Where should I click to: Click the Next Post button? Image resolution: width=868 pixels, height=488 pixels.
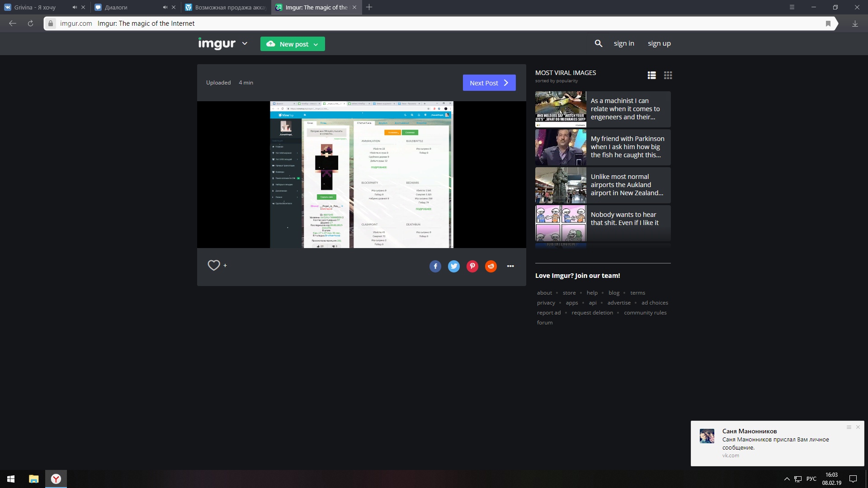489,83
